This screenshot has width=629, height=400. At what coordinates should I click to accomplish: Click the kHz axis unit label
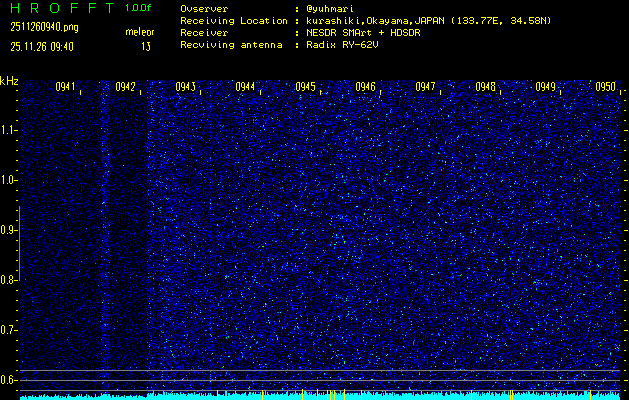click(9, 81)
